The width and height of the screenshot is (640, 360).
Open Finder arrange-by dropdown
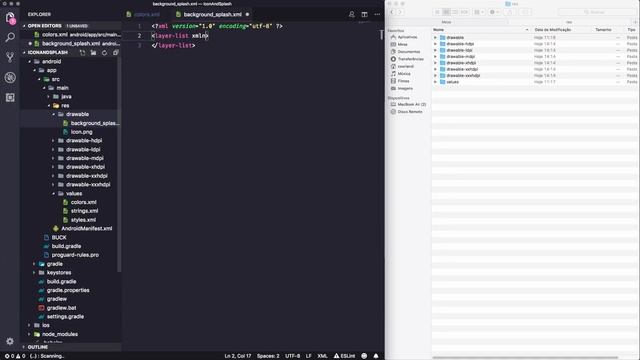[479, 12]
